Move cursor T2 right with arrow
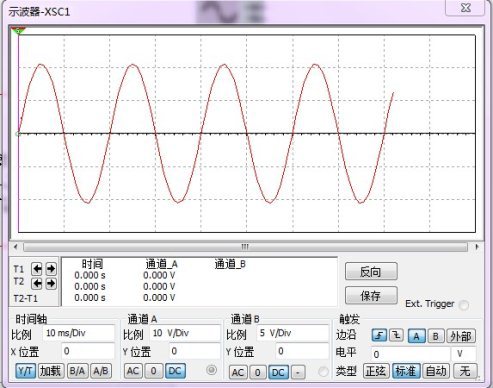 click(x=51, y=283)
